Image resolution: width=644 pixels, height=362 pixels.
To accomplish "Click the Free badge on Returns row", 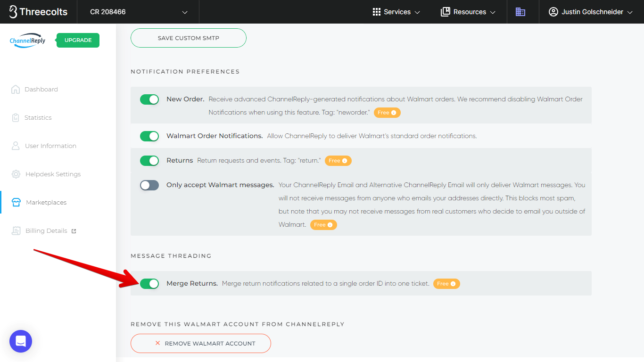I will click(338, 161).
